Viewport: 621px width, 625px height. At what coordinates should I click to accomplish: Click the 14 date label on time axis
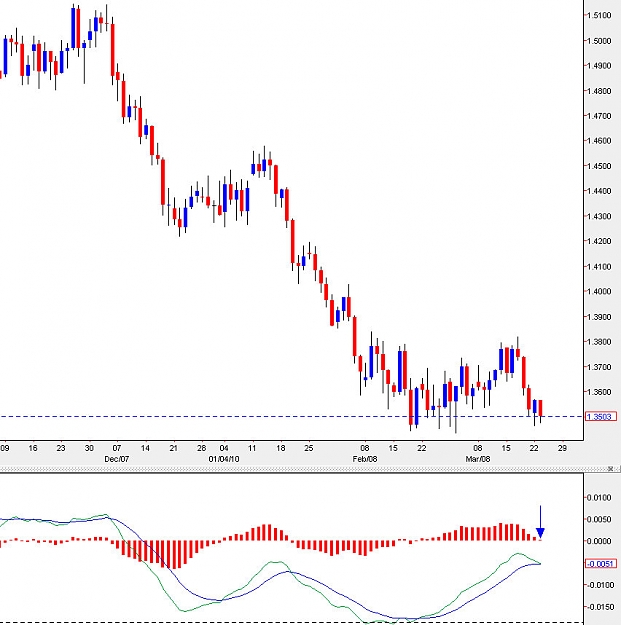(145, 448)
